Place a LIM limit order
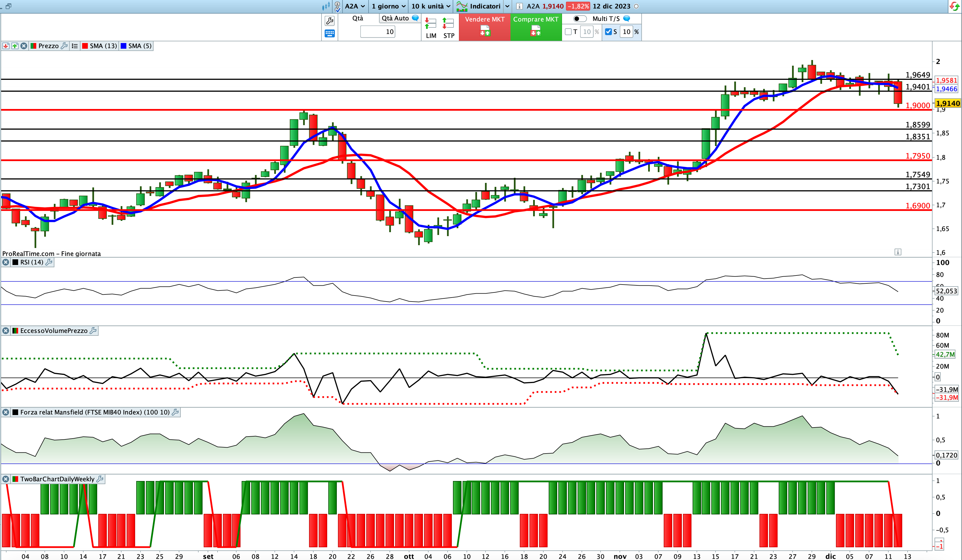The height and width of the screenshot is (560, 962). coord(431,28)
